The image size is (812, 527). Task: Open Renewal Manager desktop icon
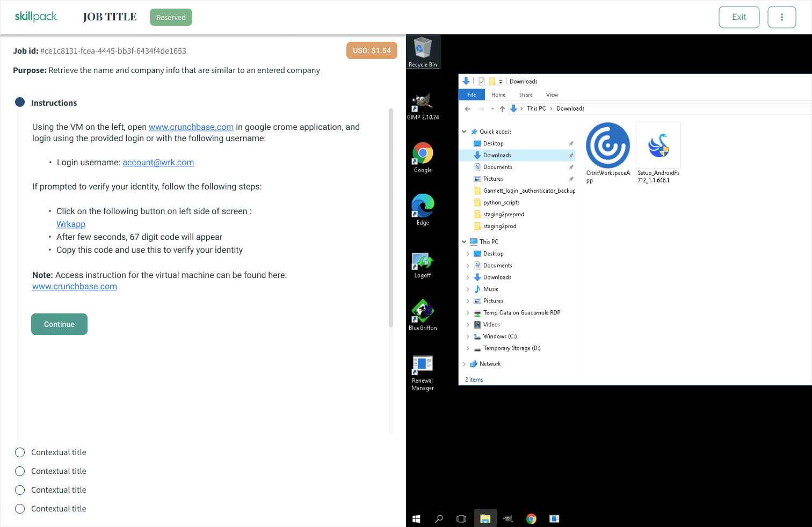point(423,372)
